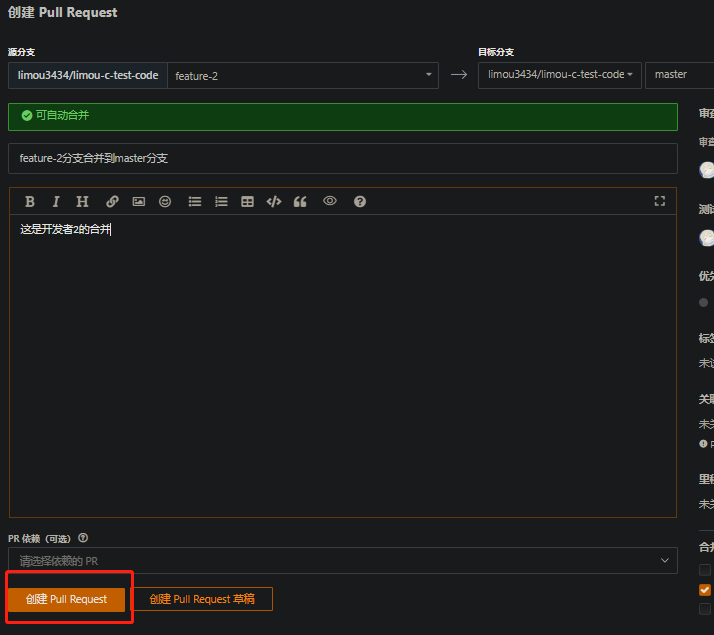
Task: Click the 创建 Pull Request button
Action: 66,599
